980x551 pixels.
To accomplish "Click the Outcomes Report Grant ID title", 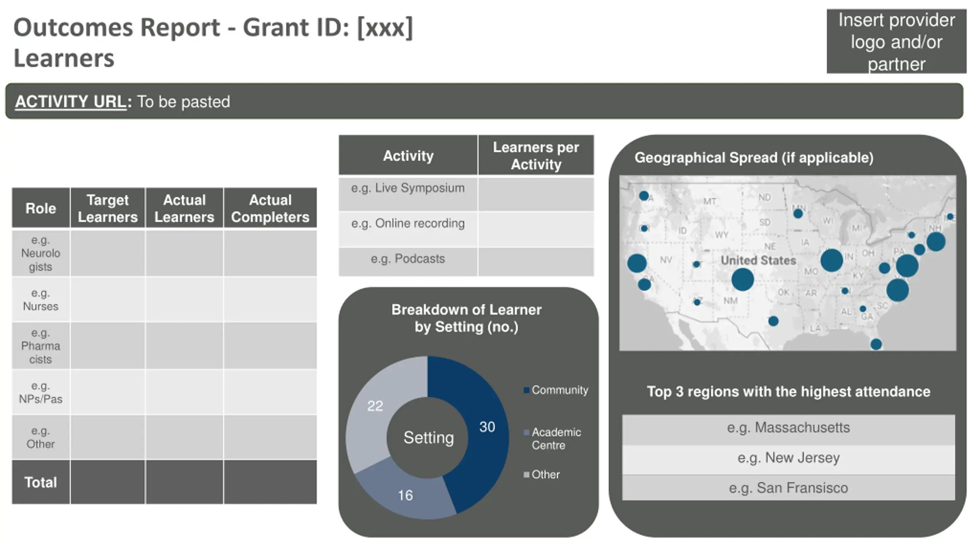I will coord(213,28).
